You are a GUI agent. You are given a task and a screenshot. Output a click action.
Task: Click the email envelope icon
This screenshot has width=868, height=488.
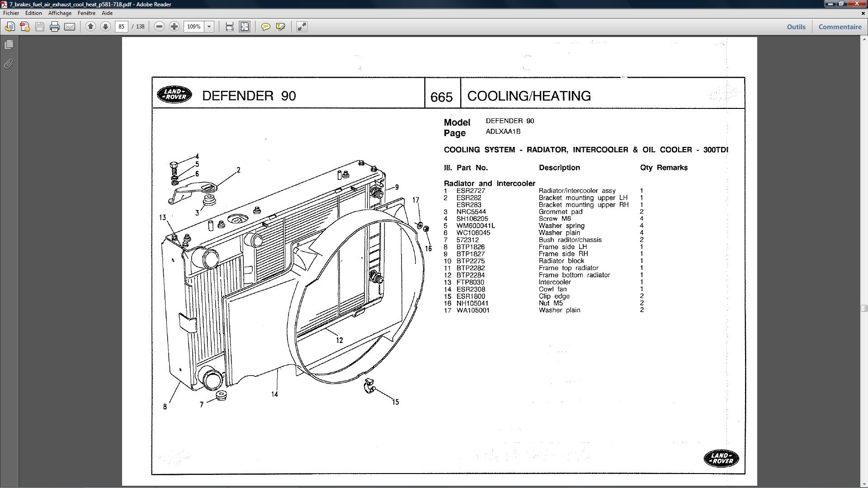pyautogui.click(x=70, y=27)
